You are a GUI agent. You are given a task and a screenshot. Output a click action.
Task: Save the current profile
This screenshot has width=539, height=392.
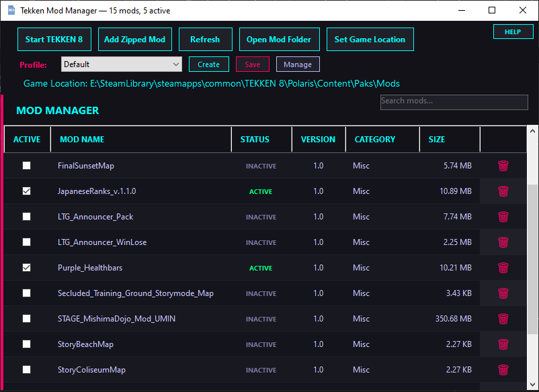click(252, 64)
